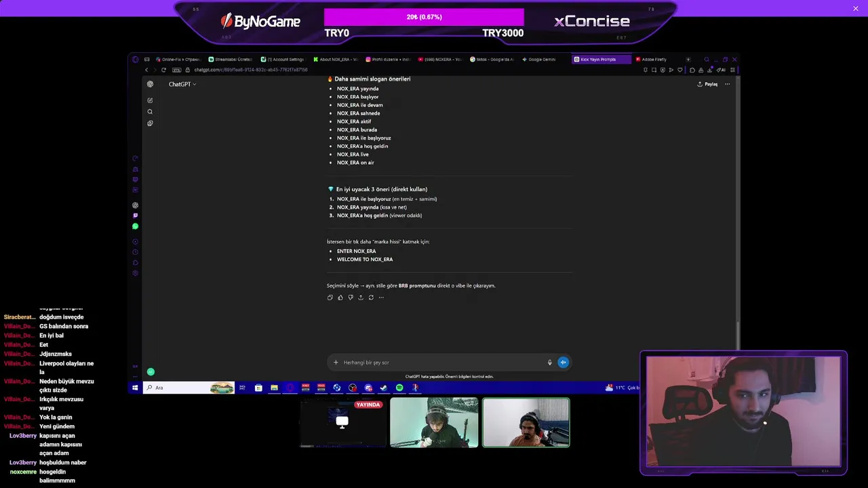Open Windows Start menu
868x488 pixels.
point(135,388)
